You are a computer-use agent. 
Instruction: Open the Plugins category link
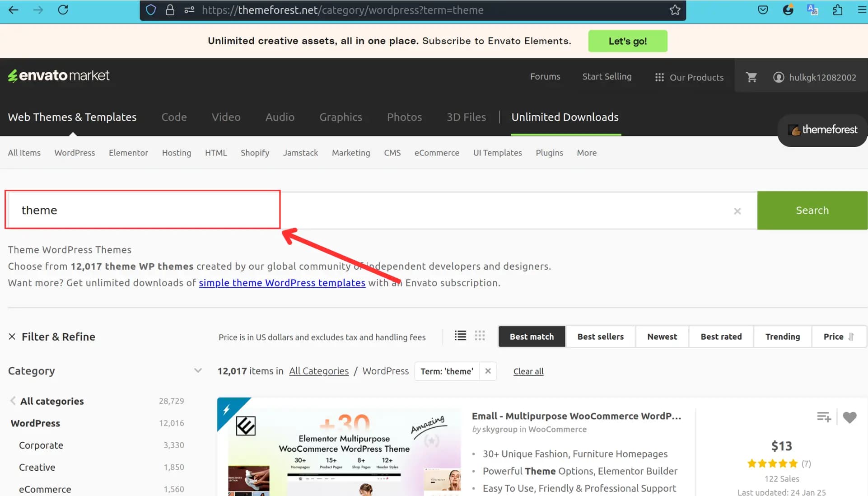(x=549, y=153)
